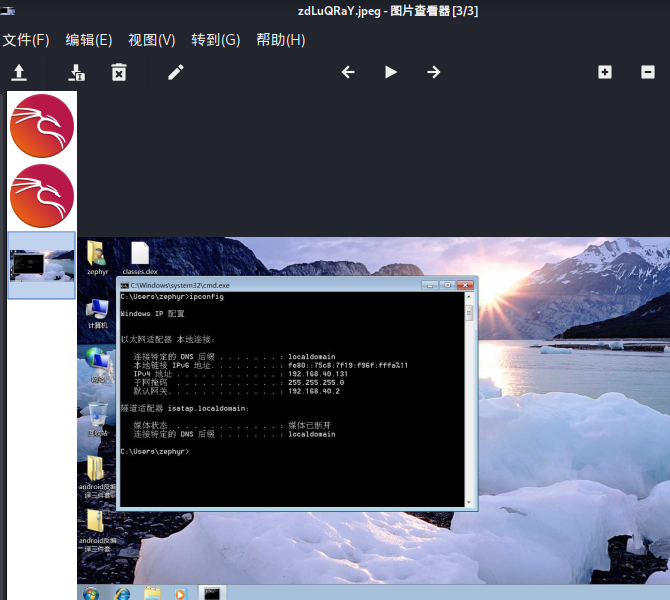Click the IPv6 address fe80::75c8:7f19:f96f:fffa%11

tap(348, 365)
